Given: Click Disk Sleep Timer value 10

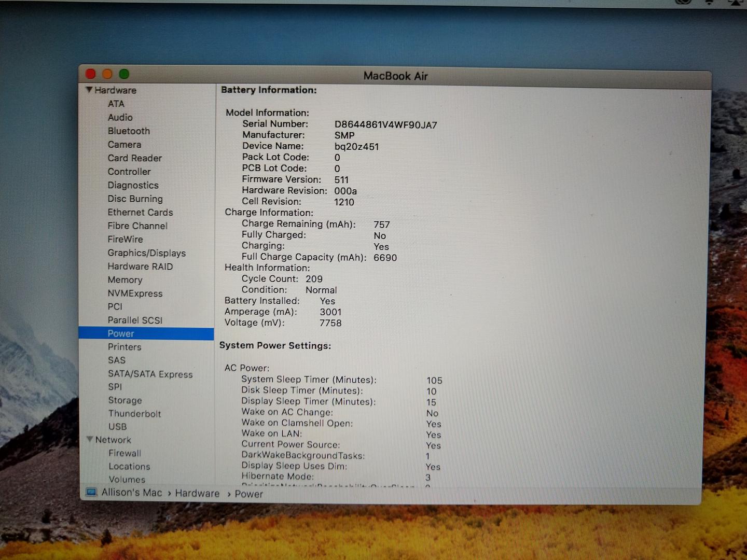Looking at the screenshot, I should click(x=432, y=391).
